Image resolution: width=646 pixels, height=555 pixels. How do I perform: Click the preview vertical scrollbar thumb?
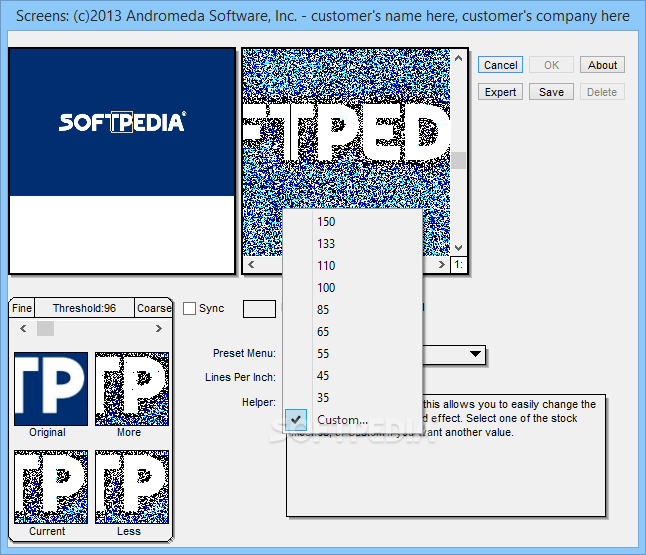pyautogui.click(x=459, y=161)
